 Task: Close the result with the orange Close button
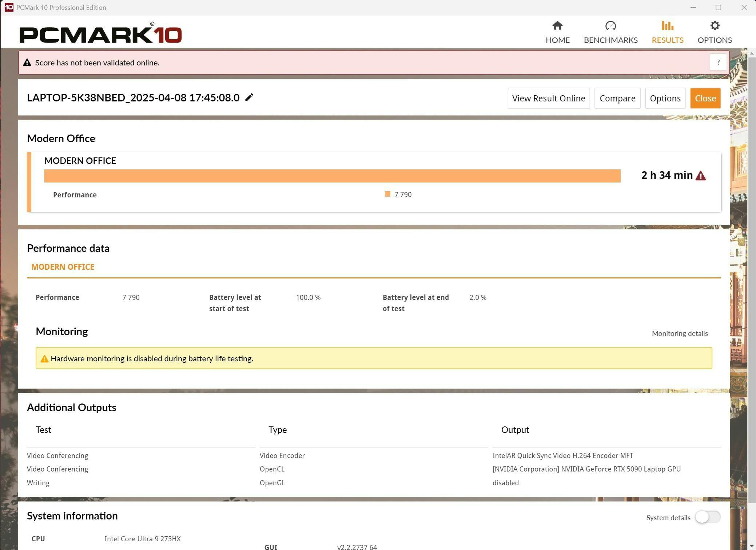(x=705, y=98)
